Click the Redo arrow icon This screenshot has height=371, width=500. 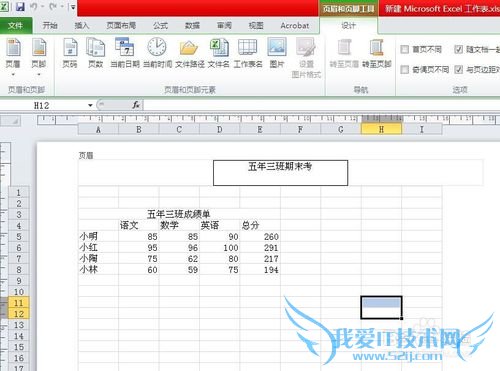53,7
